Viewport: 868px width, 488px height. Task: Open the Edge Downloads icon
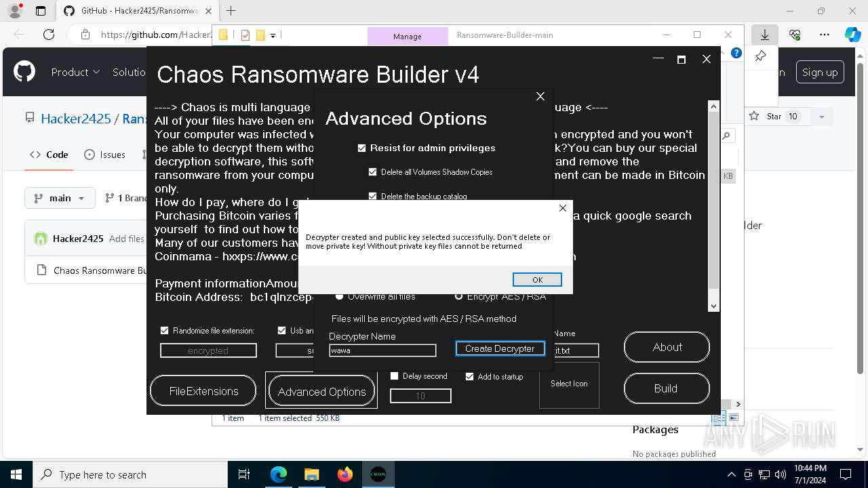765,35
